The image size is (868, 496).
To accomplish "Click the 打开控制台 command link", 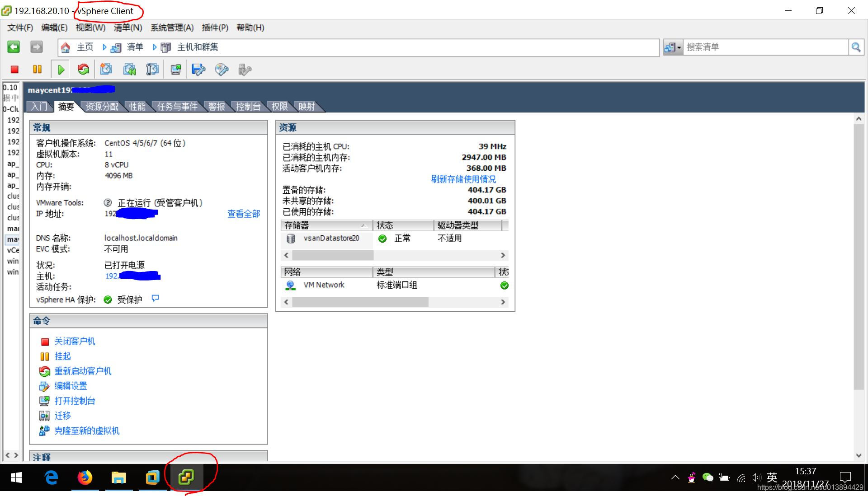I will 75,401.
